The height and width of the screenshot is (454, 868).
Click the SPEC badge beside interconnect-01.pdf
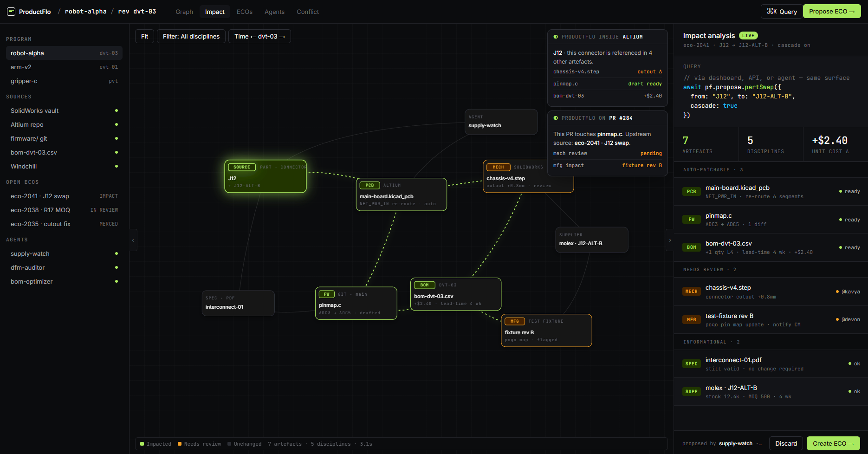[691, 364]
